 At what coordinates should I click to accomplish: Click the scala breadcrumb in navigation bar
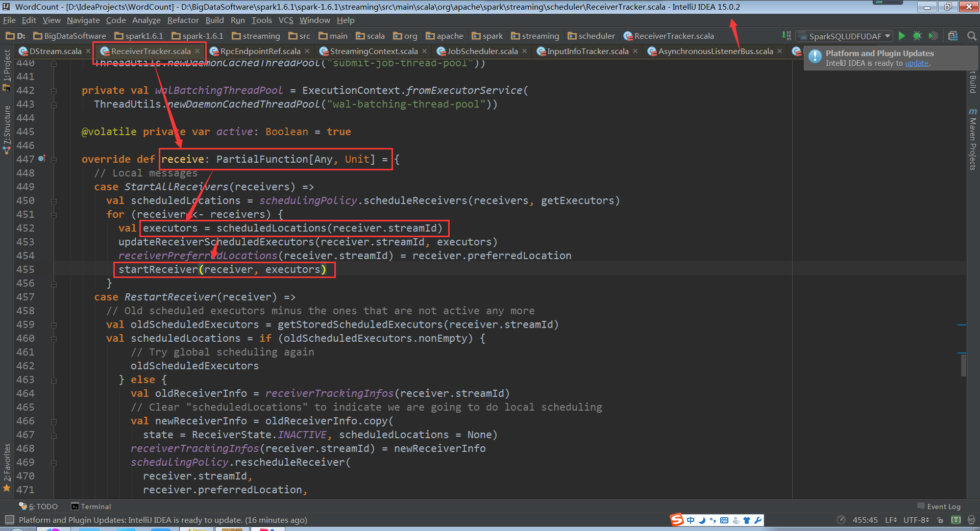point(371,36)
